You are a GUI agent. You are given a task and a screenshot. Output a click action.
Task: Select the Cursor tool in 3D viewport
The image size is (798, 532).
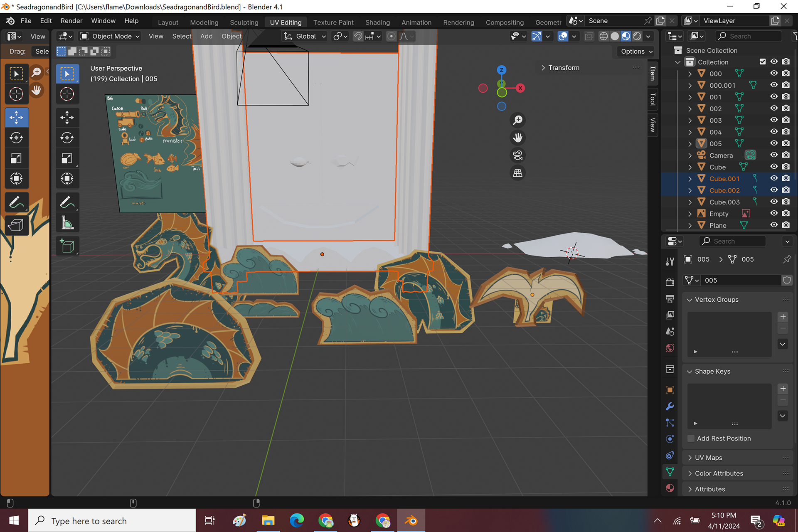click(x=67, y=94)
